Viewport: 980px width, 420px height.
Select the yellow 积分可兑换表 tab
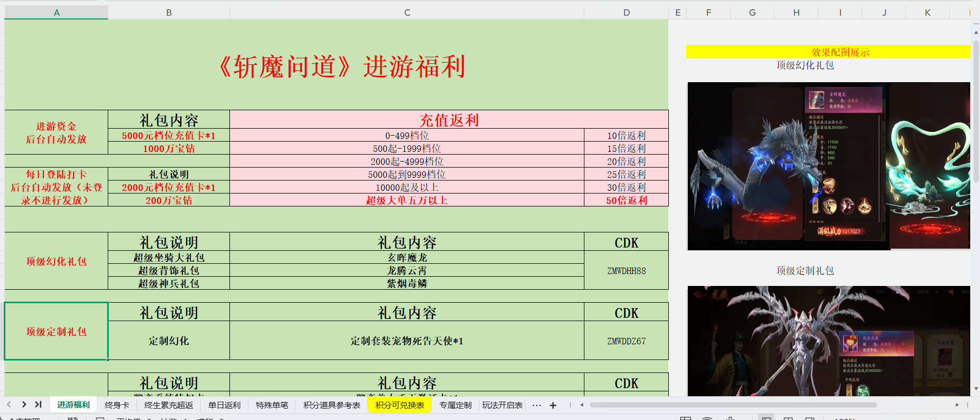pos(399,405)
